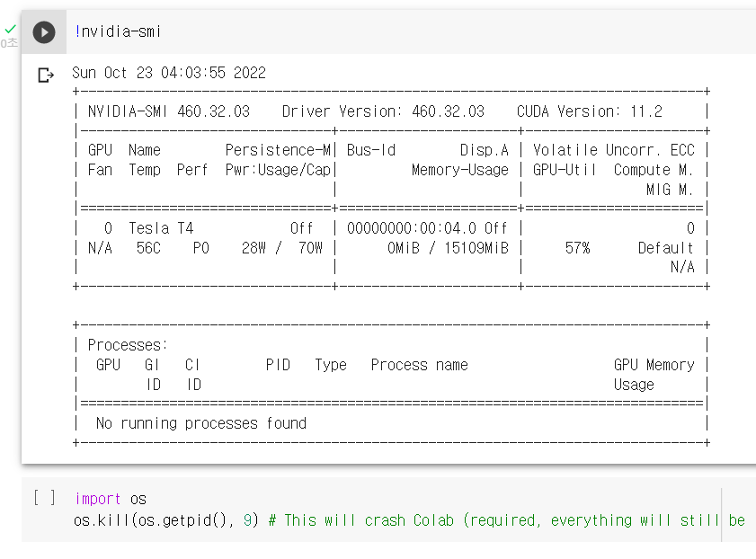Click the '57%' GPU utilization value
Viewport: 756px width, 559px height.
pos(578,248)
